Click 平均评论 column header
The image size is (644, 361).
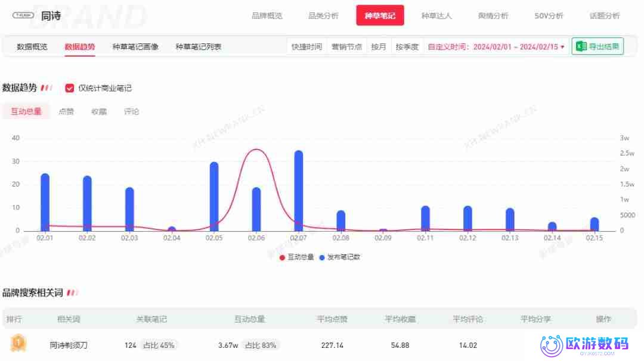[468, 319]
